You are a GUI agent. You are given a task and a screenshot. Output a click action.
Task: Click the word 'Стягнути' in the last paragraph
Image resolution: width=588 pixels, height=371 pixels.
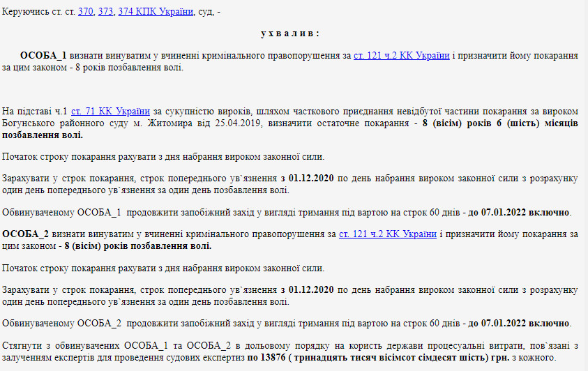point(22,345)
